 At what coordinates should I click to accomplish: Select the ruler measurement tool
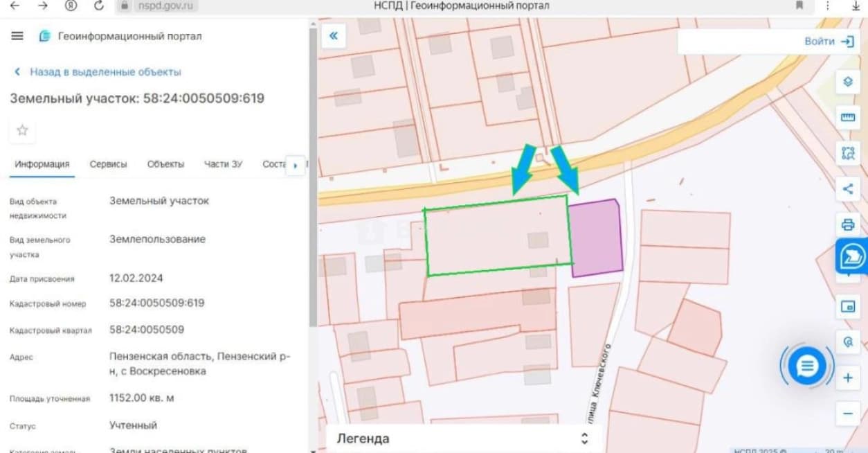(x=848, y=118)
